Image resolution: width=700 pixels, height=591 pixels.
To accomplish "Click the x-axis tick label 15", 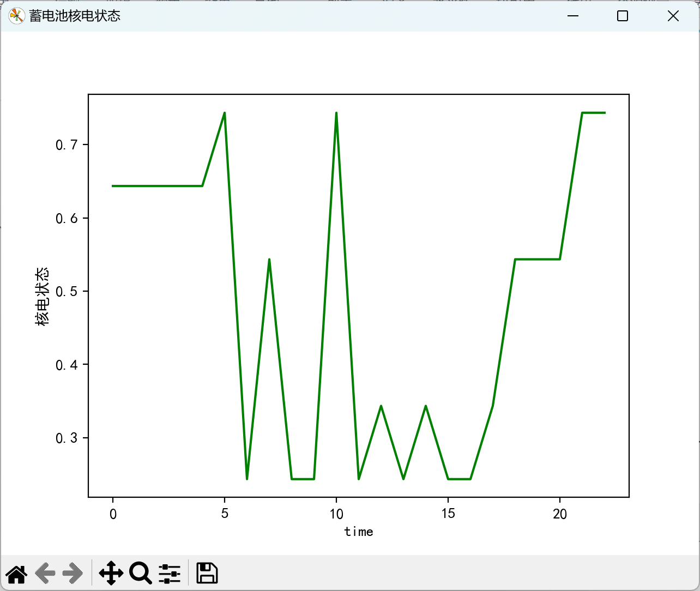I will [x=448, y=514].
